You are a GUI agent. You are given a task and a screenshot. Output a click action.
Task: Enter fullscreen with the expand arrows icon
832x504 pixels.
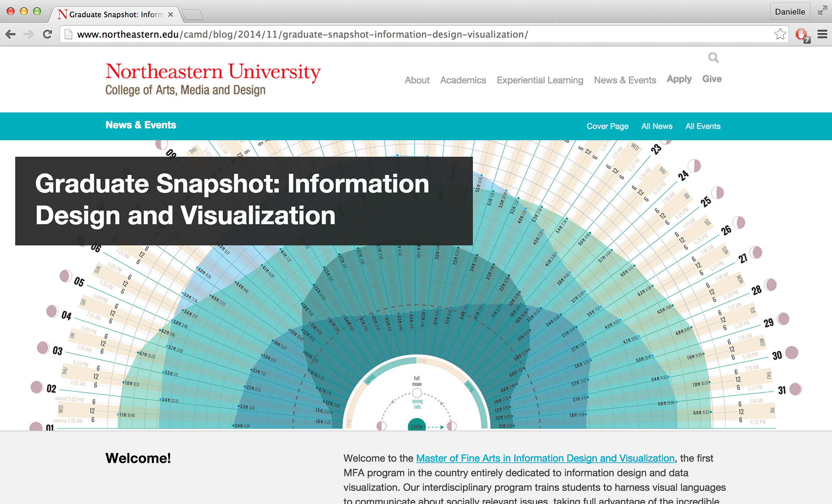[822, 11]
